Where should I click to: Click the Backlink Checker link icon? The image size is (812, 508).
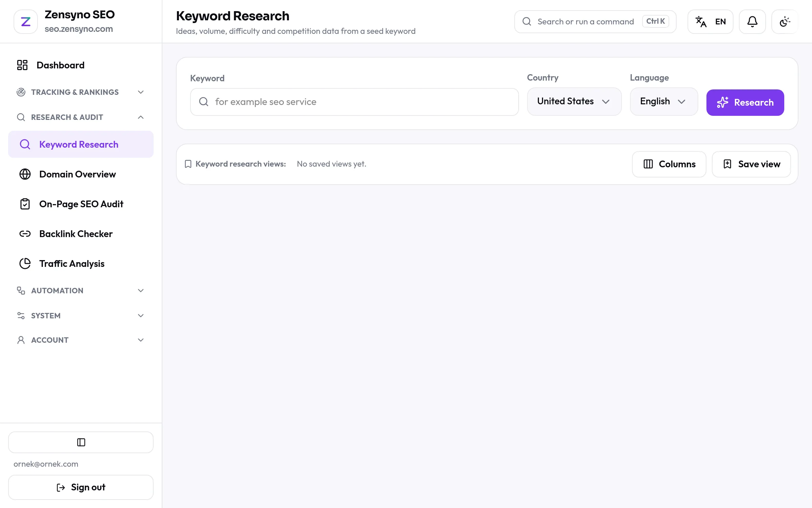[25, 234]
